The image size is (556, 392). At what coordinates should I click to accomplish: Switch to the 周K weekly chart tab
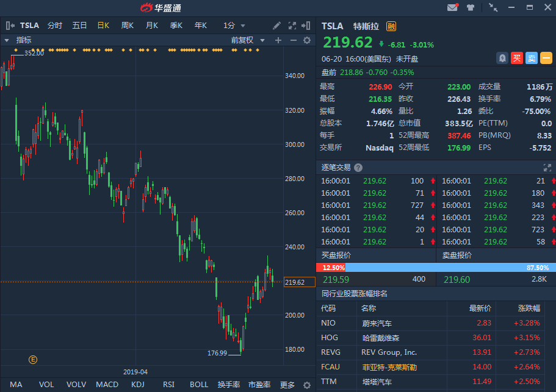(127, 26)
